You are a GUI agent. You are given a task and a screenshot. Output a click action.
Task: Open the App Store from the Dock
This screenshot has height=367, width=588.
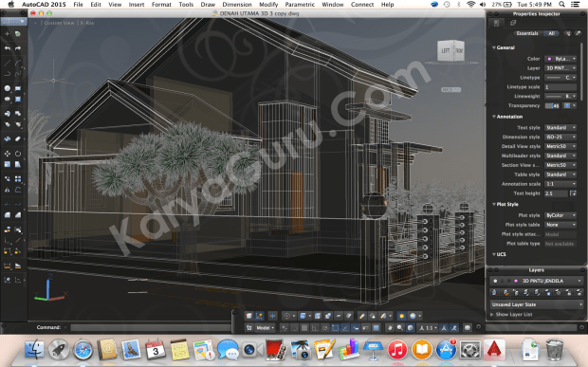click(x=446, y=349)
